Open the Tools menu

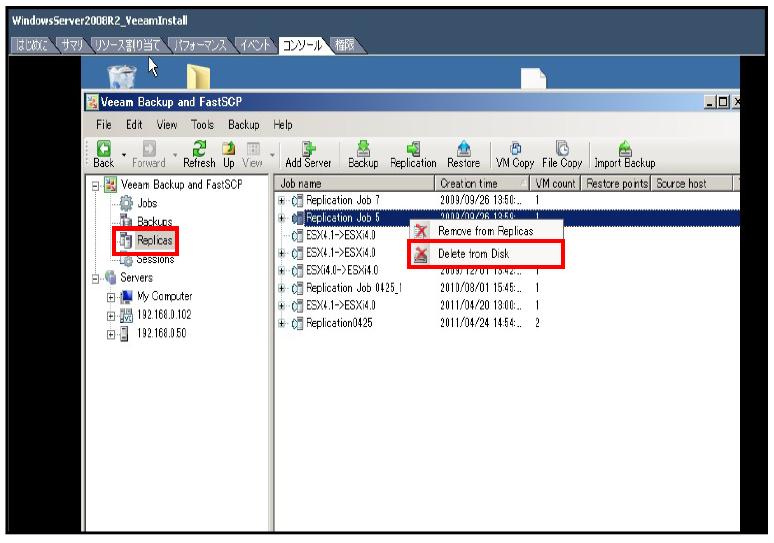point(202,125)
